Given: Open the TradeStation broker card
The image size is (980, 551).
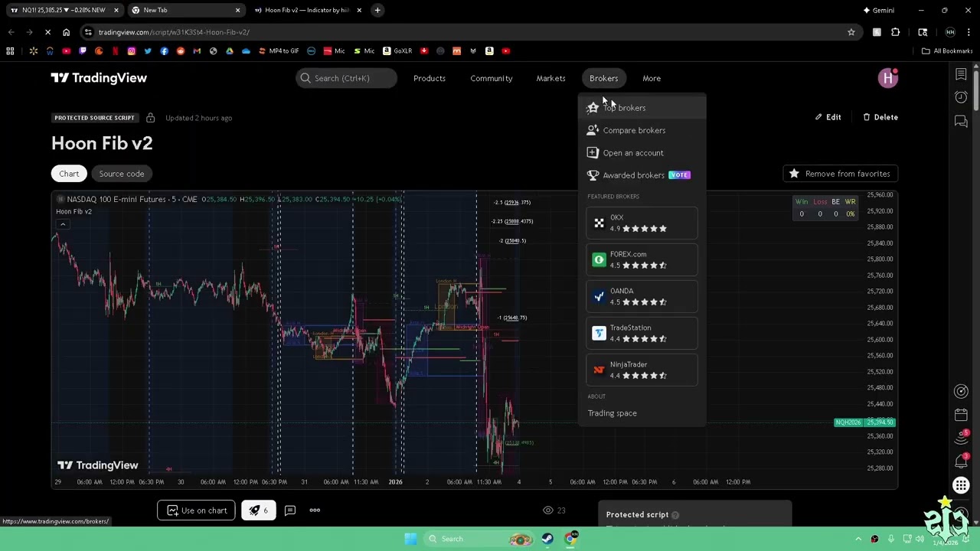Looking at the screenshot, I should coord(642,333).
